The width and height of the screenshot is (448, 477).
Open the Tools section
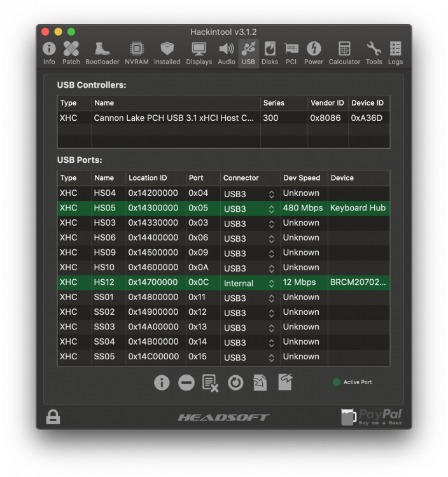click(374, 53)
